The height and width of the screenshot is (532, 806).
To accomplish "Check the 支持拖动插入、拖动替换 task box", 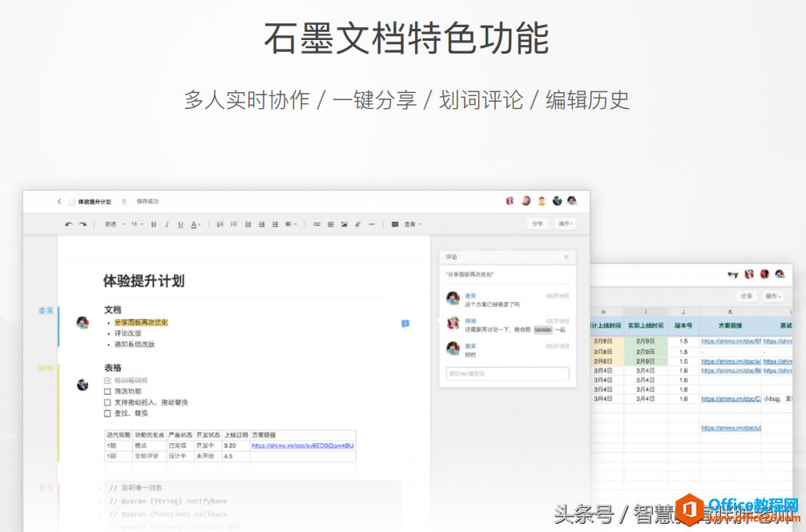I will click(107, 402).
